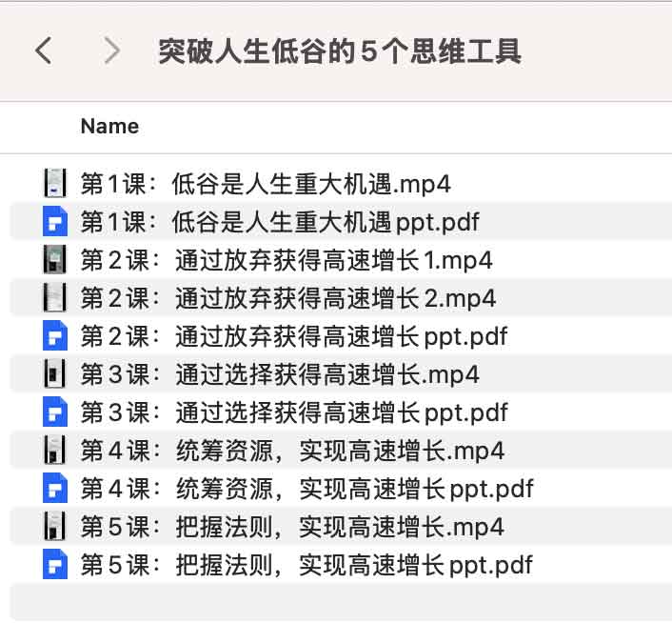
Task: Select file 第2课：通过放弃获得高速增长ppt.pdf
Action: 293,335
